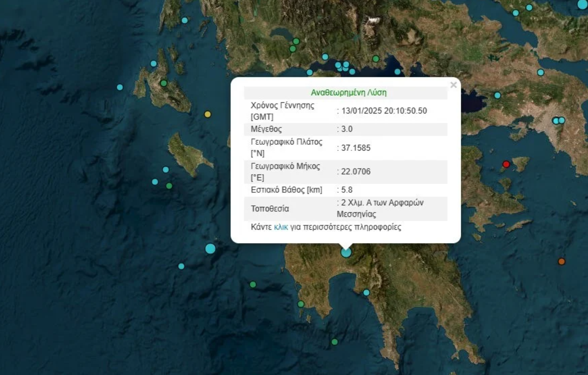This screenshot has height=375, width=588.
Task: Click the green marker on the Kefalonia island
Action: pos(163,83)
